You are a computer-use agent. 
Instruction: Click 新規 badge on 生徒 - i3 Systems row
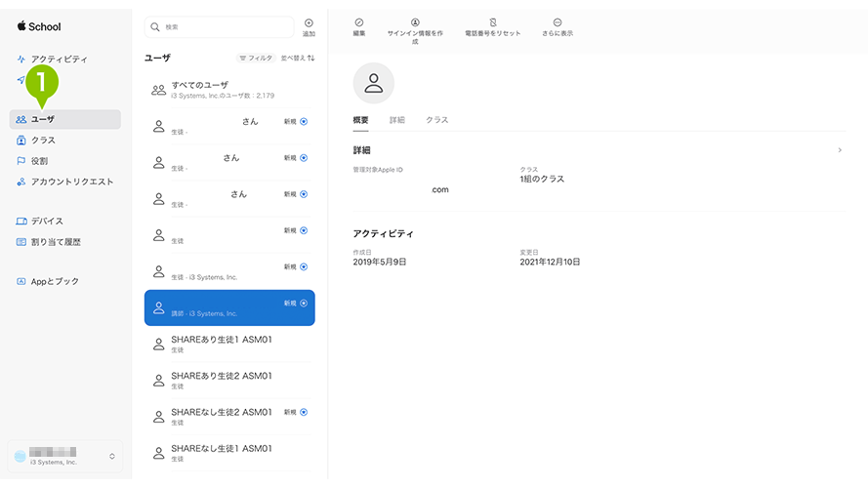[296, 266]
